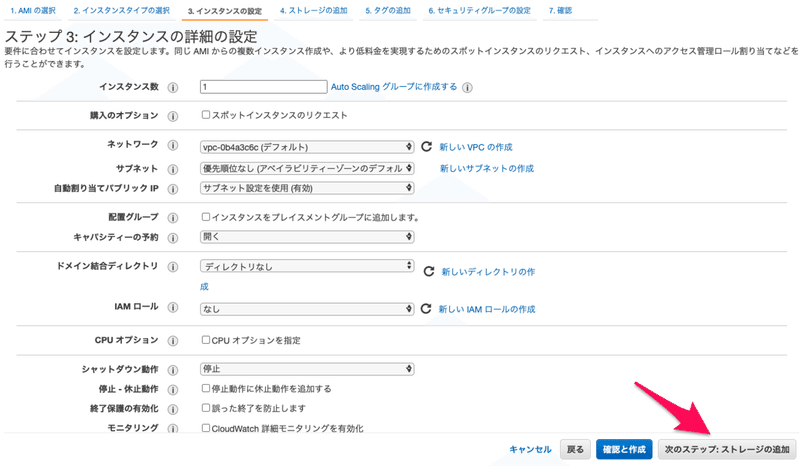
Task: Open info icon for インスタンス数
Action: coord(173,87)
